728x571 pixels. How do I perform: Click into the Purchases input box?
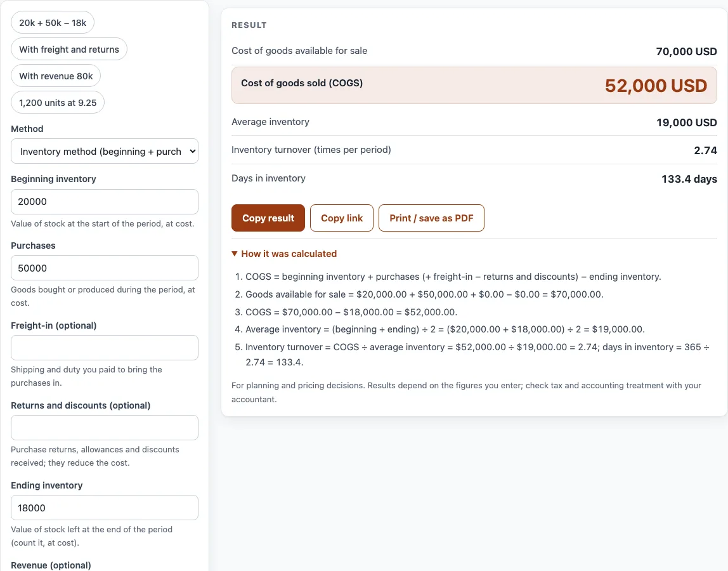tap(105, 268)
